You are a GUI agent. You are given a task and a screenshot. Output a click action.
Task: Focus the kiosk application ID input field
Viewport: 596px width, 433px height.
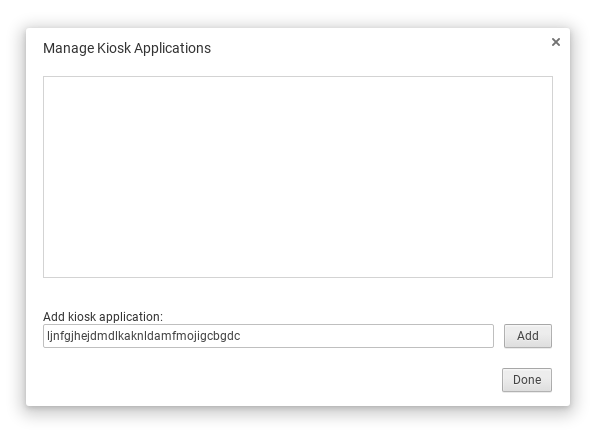(268, 336)
